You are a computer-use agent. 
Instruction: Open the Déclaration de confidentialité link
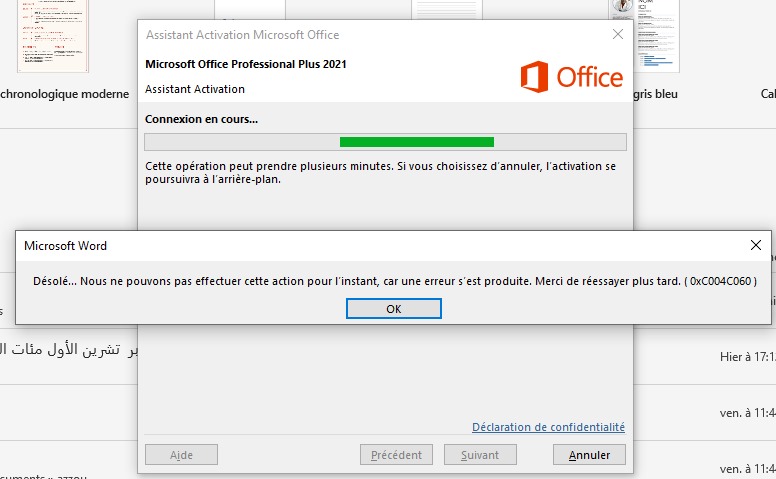click(x=548, y=427)
